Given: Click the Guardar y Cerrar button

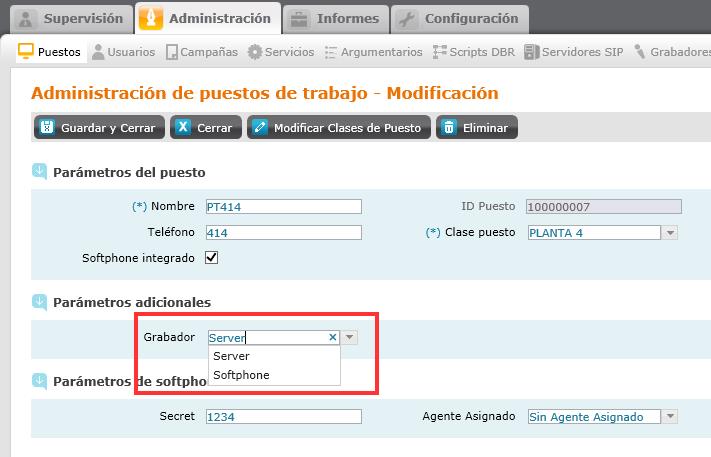Looking at the screenshot, I should click(99, 128).
